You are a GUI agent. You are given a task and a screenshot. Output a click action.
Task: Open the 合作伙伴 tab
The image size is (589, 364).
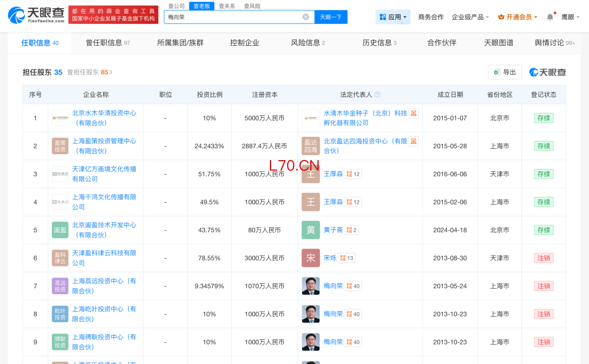pyautogui.click(x=442, y=43)
